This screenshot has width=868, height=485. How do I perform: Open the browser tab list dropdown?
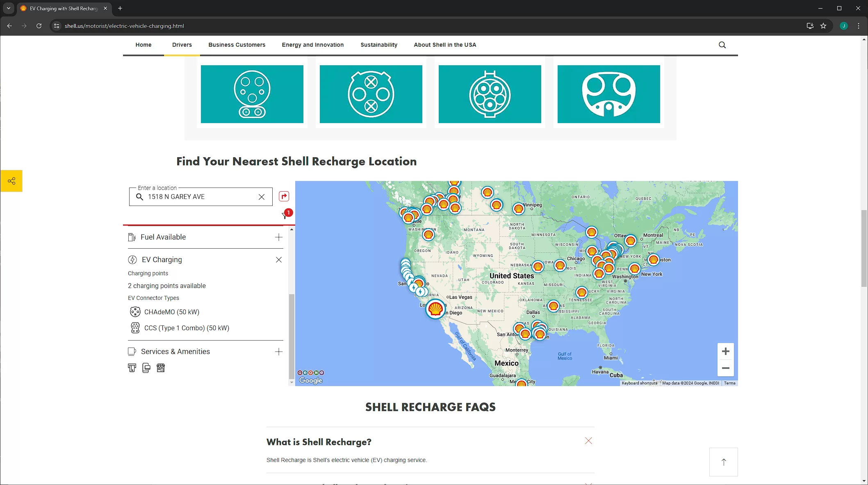[8, 8]
